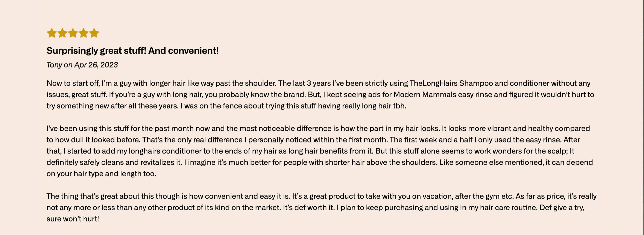Click the word 'convenient!' in the review title
This screenshot has height=235, width=644.
(193, 51)
